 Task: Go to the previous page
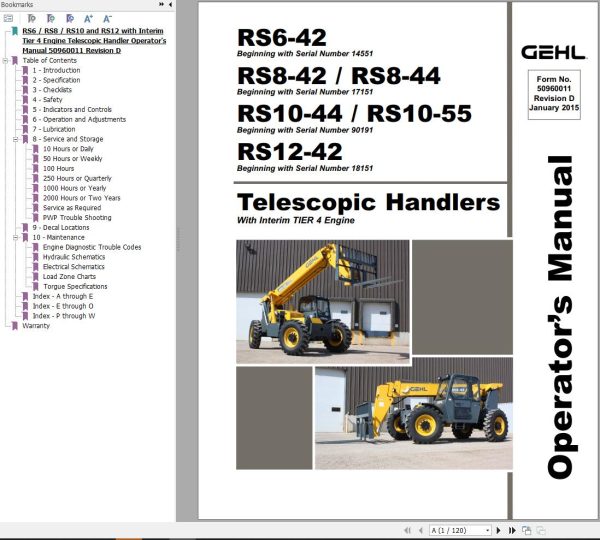click(421, 530)
